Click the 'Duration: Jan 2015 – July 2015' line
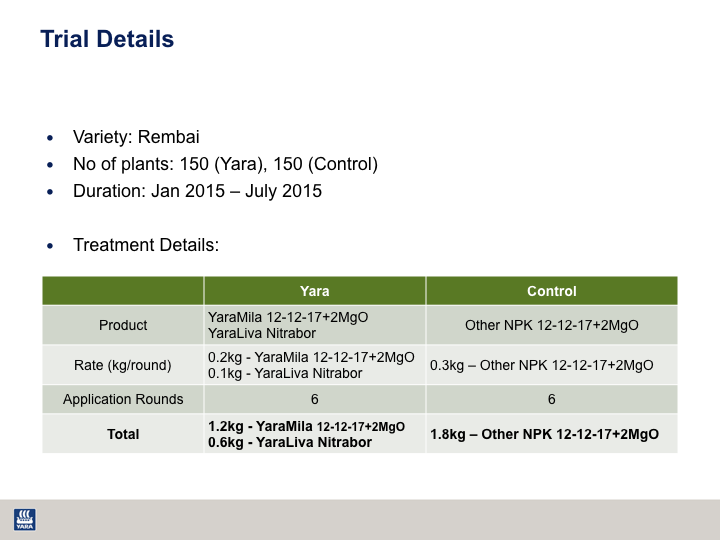Screen dimensions: 720x540 point(197,191)
